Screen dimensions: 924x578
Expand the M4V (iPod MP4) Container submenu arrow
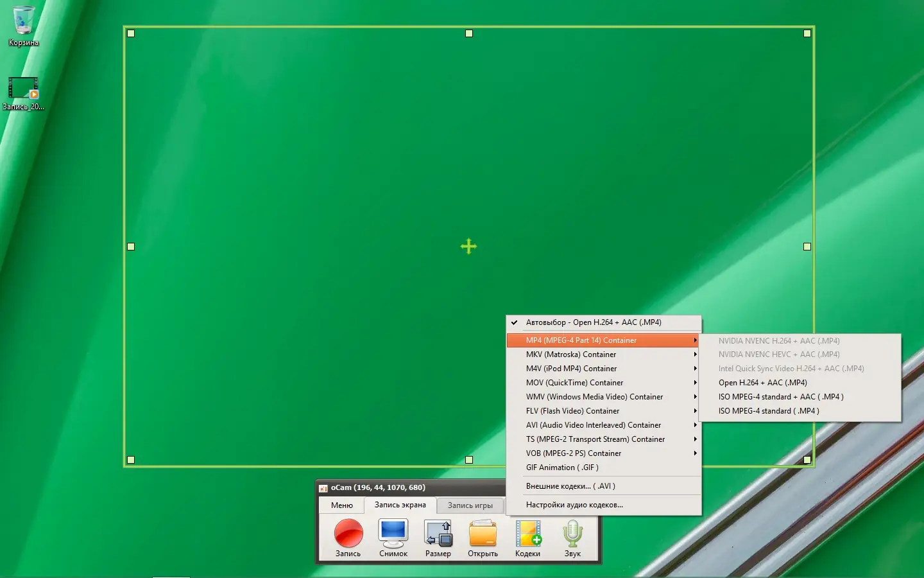(x=695, y=369)
